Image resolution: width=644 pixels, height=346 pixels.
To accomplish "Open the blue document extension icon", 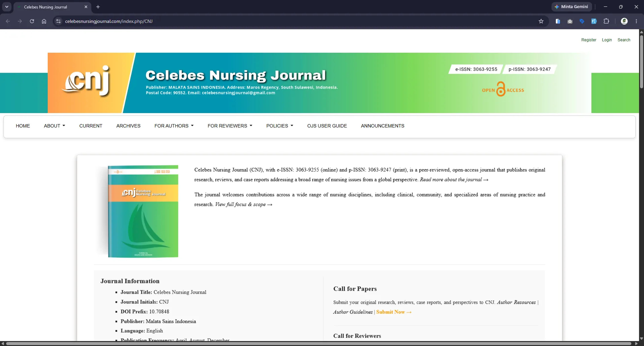I will tap(558, 21).
